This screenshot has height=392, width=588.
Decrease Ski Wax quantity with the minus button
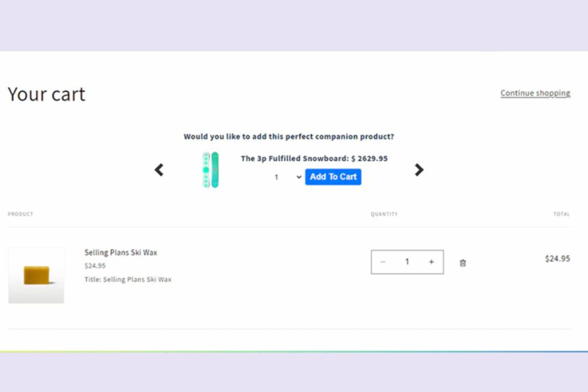click(x=383, y=262)
